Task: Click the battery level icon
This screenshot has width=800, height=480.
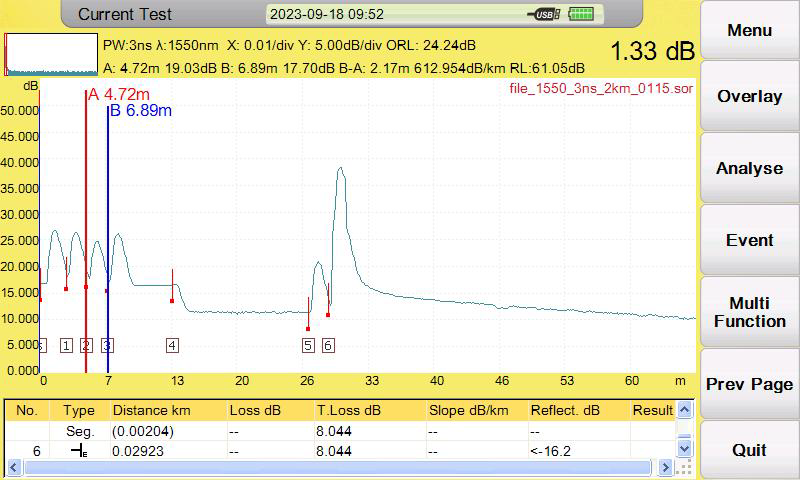Action: click(581, 14)
